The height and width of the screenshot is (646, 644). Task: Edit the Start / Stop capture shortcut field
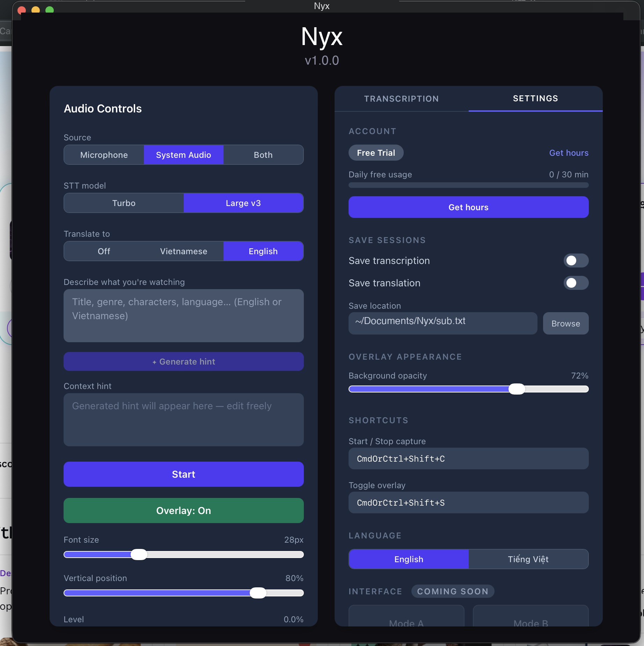pos(468,458)
